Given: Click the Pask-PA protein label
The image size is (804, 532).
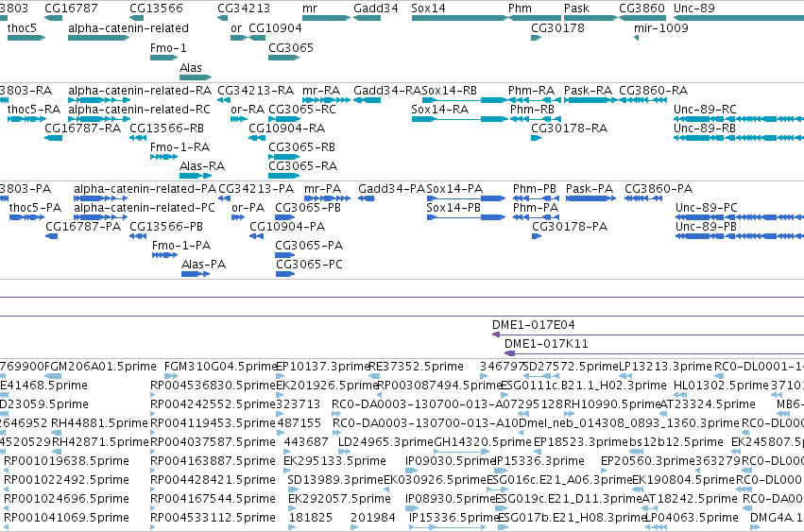Looking at the screenshot, I should pyautogui.click(x=590, y=189).
